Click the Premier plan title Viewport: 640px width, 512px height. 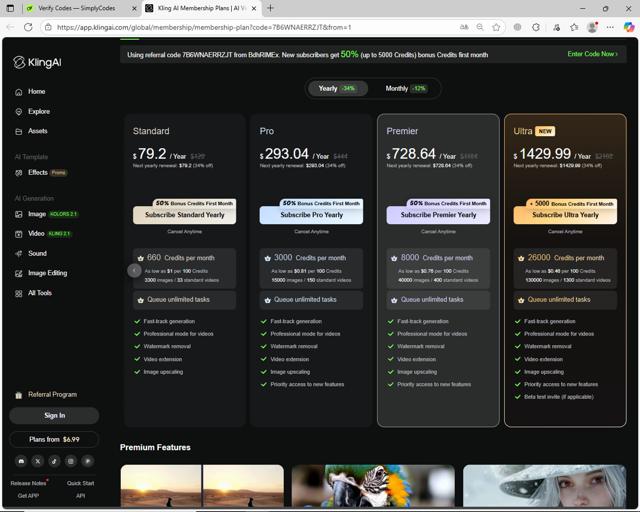(402, 131)
